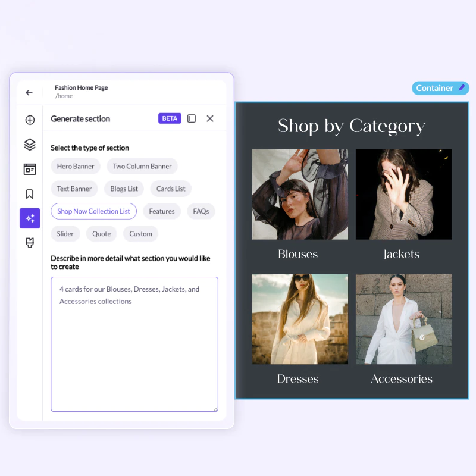
Task: Choose the Shop Now Collection List chip
Action: (93, 211)
